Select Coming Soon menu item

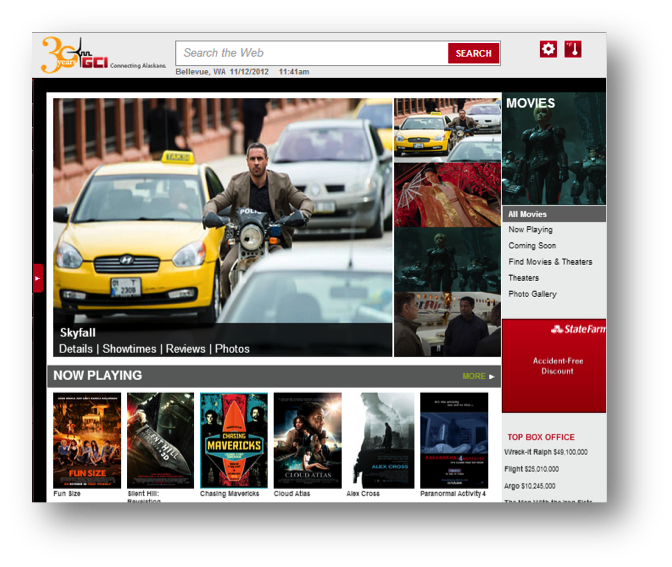point(532,246)
